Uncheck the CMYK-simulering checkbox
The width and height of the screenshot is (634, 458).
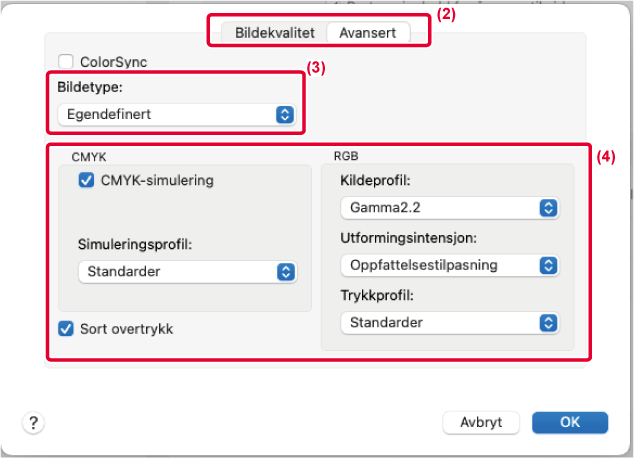coord(86,180)
